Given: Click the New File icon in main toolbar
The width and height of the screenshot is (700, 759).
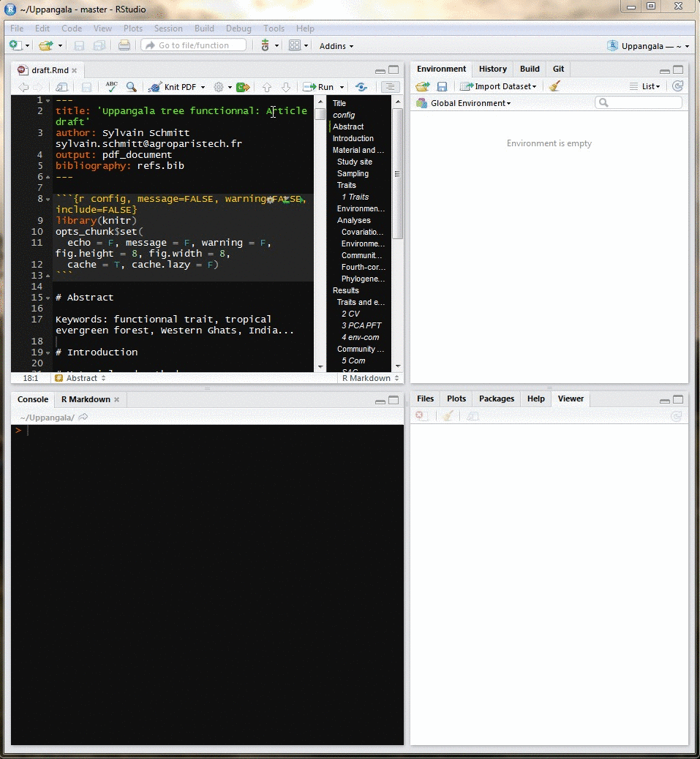Looking at the screenshot, I should click(16, 45).
